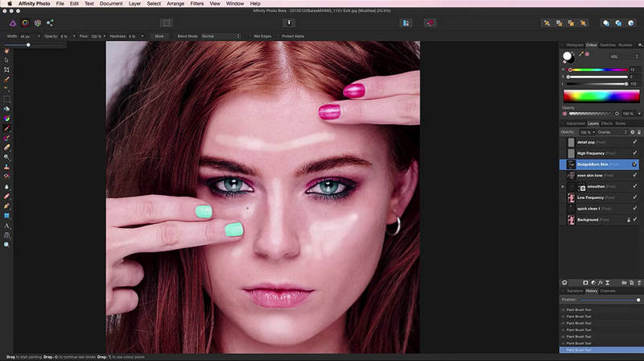
Task: Hide the detail pop layer
Action: coord(634,142)
